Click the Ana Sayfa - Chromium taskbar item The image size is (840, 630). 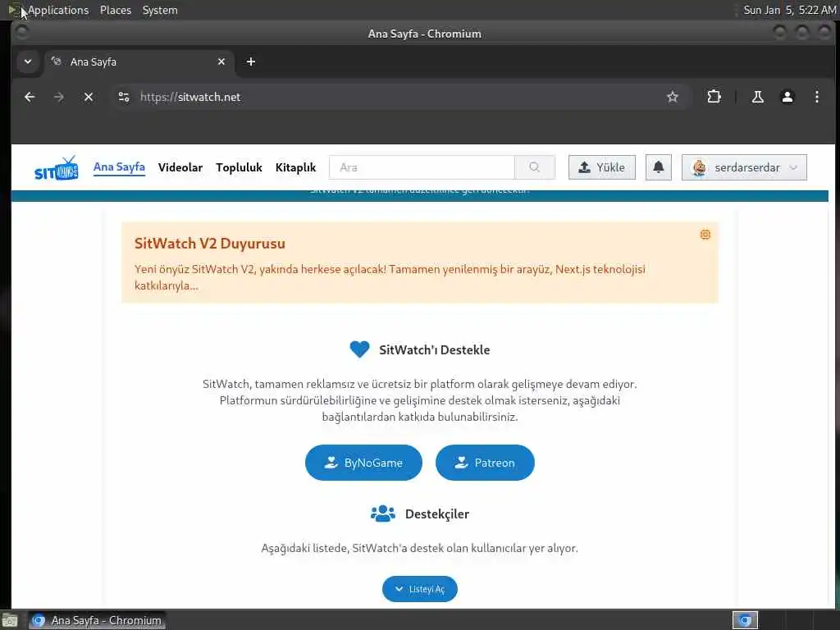[97, 620]
